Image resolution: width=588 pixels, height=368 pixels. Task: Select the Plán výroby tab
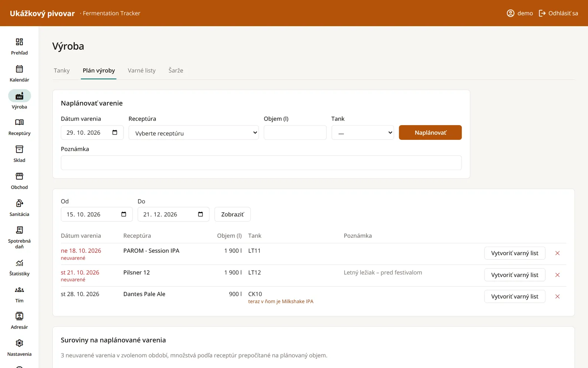tap(99, 71)
